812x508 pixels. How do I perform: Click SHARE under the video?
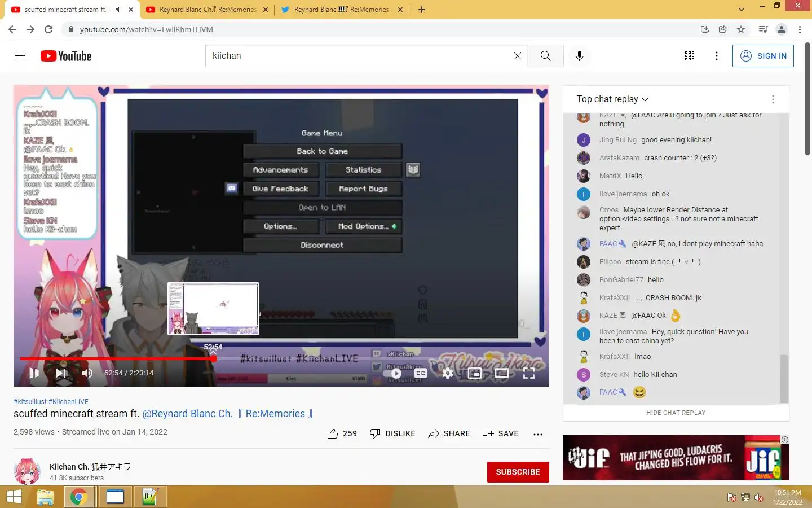coord(449,433)
